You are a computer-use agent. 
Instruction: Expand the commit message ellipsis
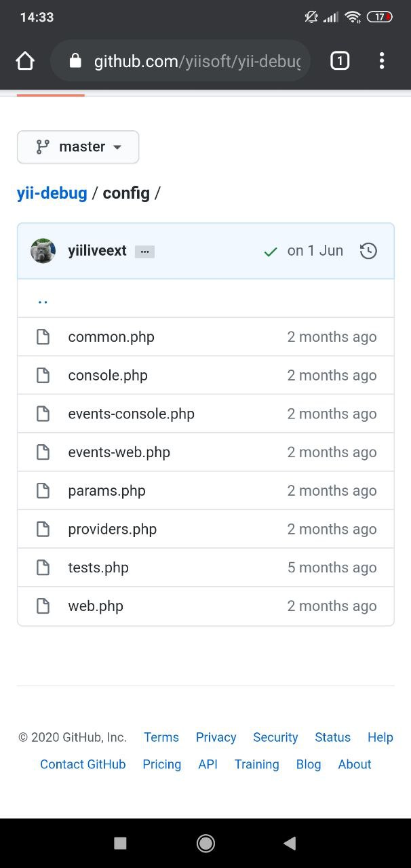(x=144, y=252)
